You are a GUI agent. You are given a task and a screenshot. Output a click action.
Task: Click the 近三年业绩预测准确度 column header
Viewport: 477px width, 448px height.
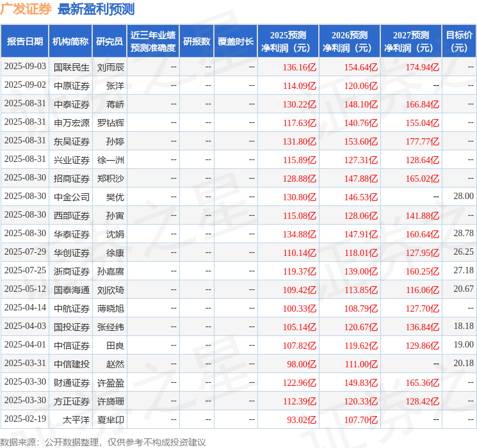click(153, 42)
